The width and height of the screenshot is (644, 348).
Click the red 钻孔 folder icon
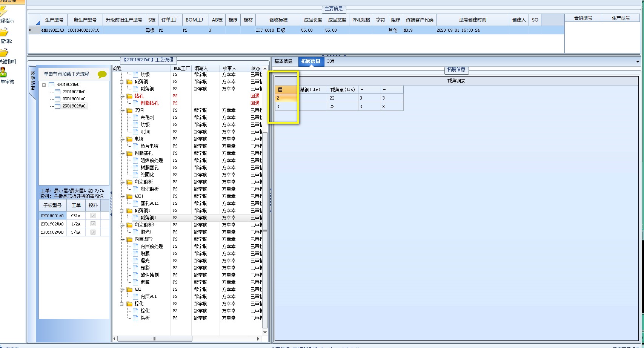pos(130,96)
